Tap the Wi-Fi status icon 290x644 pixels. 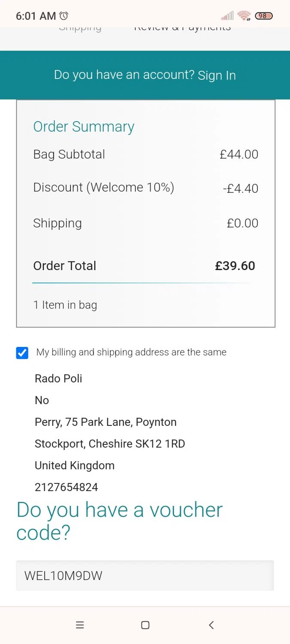[x=244, y=16]
